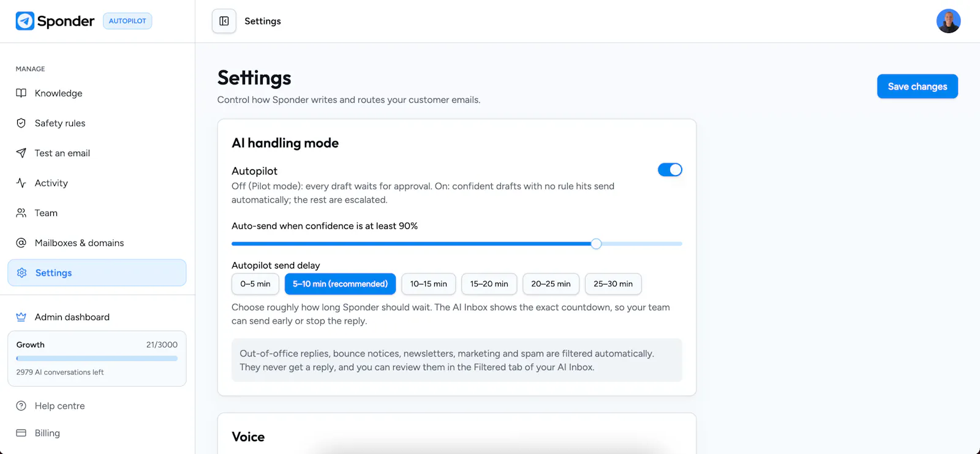Click the Team people icon
The height and width of the screenshot is (454, 980).
click(x=21, y=213)
